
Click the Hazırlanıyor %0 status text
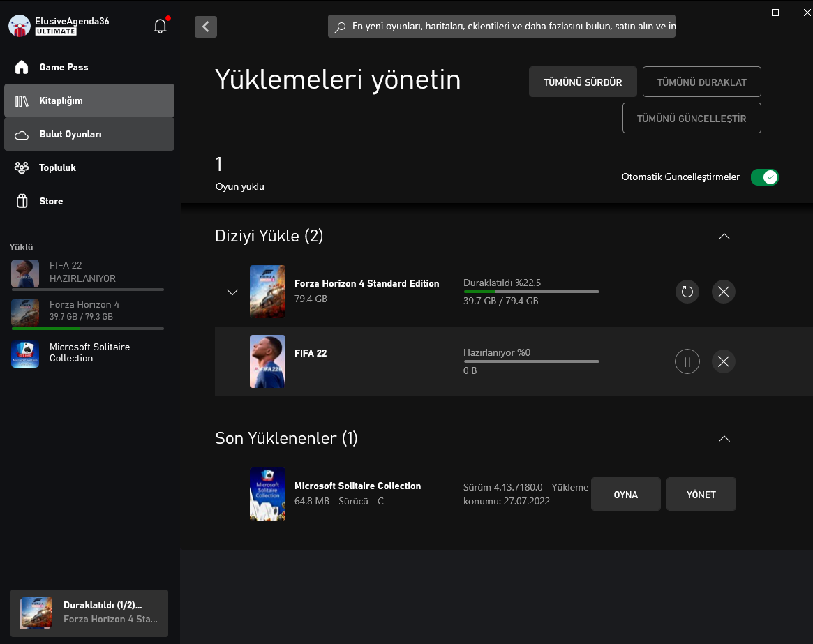pos(497,352)
